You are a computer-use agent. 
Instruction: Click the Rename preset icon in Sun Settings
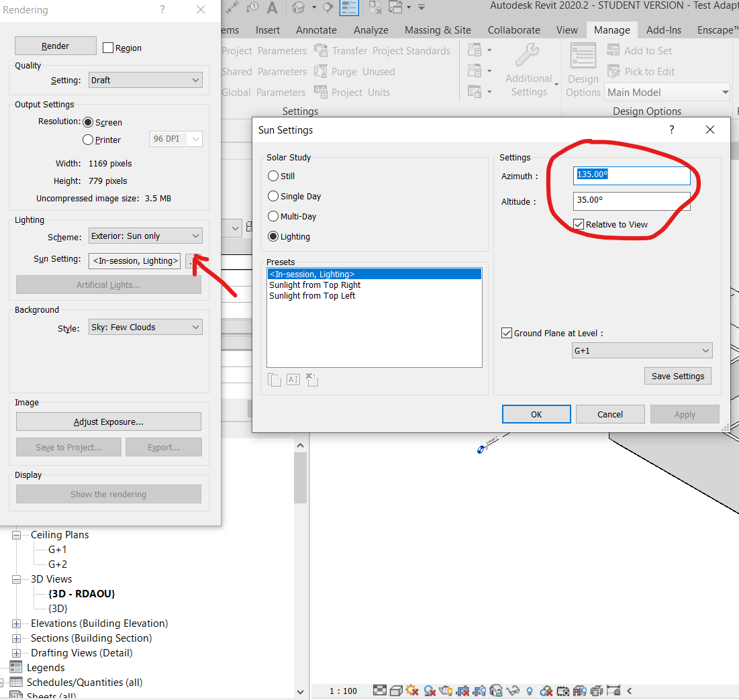(x=293, y=379)
